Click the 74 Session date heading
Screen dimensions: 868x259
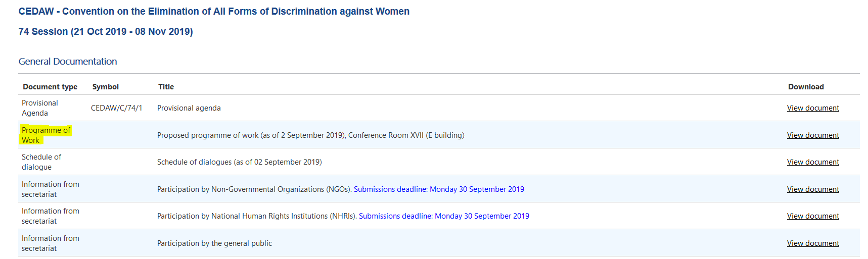coord(106,31)
